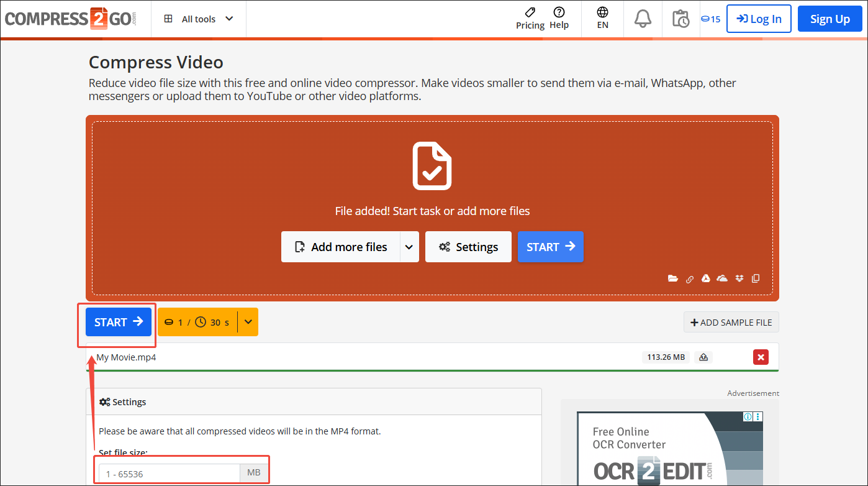Check remaining coins balance
The image size is (868, 486).
coord(710,19)
